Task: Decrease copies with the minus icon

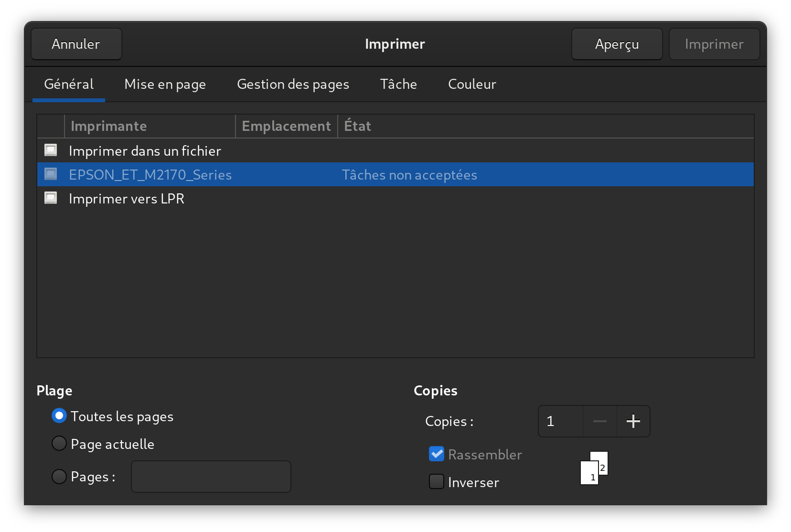Action: pyautogui.click(x=599, y=421)
